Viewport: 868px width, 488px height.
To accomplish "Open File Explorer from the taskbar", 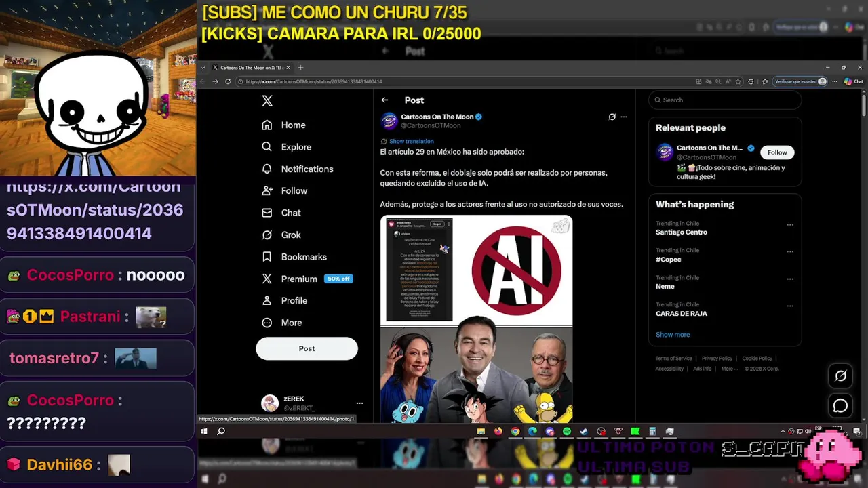I will click(481, 431).
